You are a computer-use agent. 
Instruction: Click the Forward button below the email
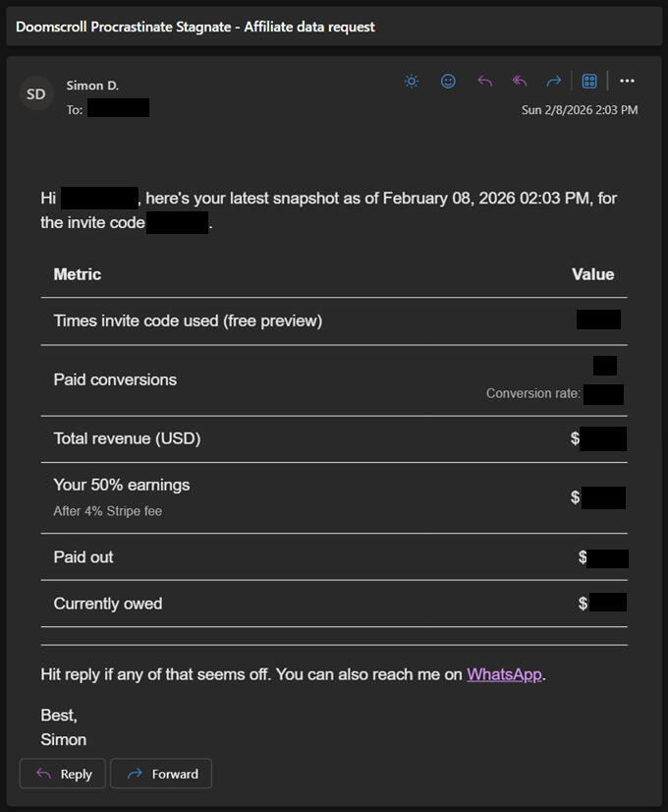click(160, 774)
